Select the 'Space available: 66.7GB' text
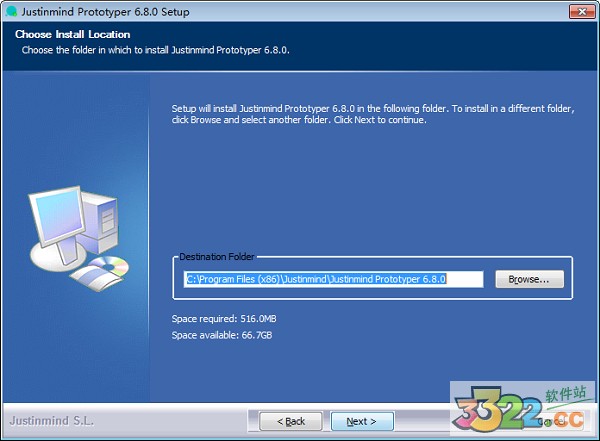The width and height of the screenshot is (600, 441). 222,335
